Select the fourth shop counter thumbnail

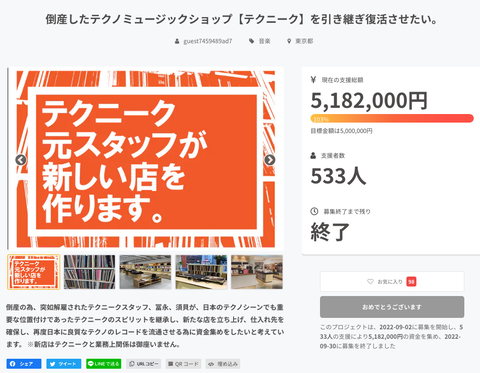(201, 272)
